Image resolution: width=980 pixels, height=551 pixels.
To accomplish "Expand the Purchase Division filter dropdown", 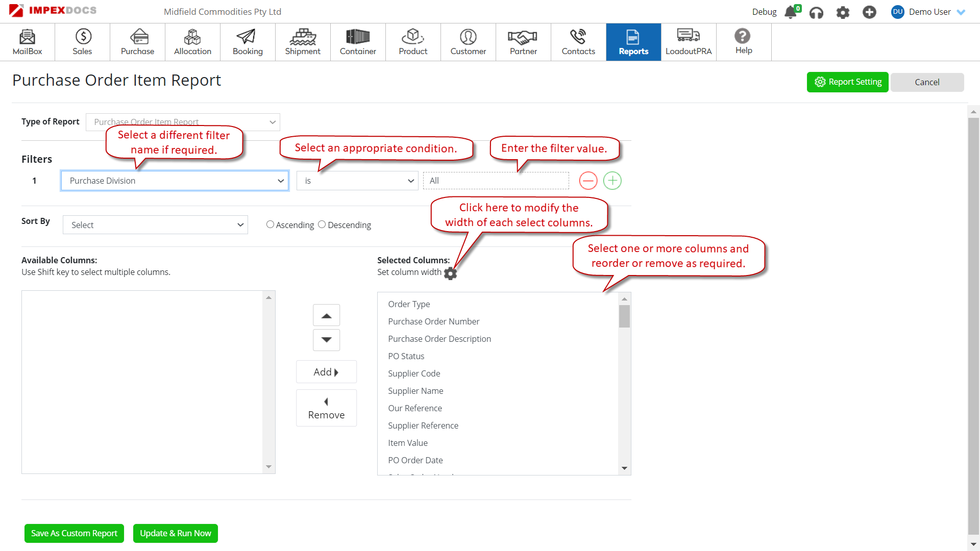I will (175, 181).
